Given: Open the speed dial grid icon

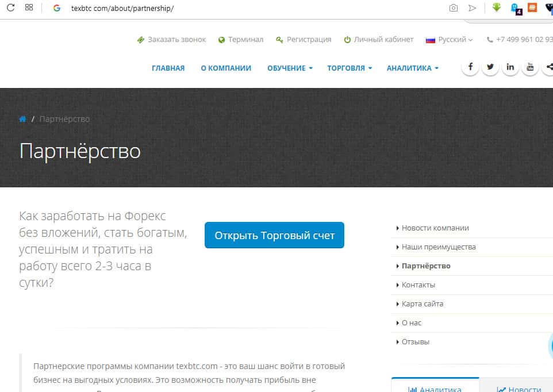Looking at the screenshot, I should tap(29, 7).
